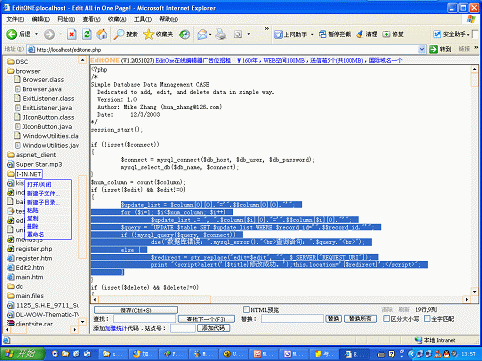The height and width of the screenshot is (361, 482).
Task: Click the 替换所有 replace-all button
Action: click(360, 319)
